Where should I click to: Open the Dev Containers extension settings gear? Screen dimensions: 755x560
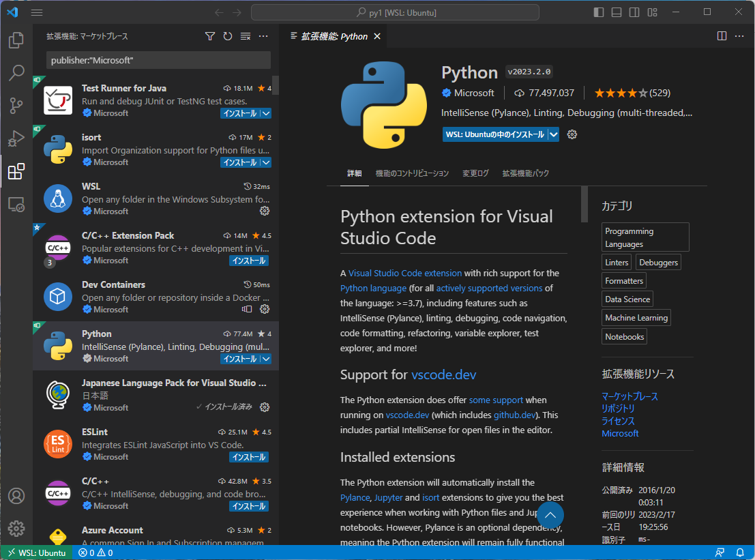point(265,309)
